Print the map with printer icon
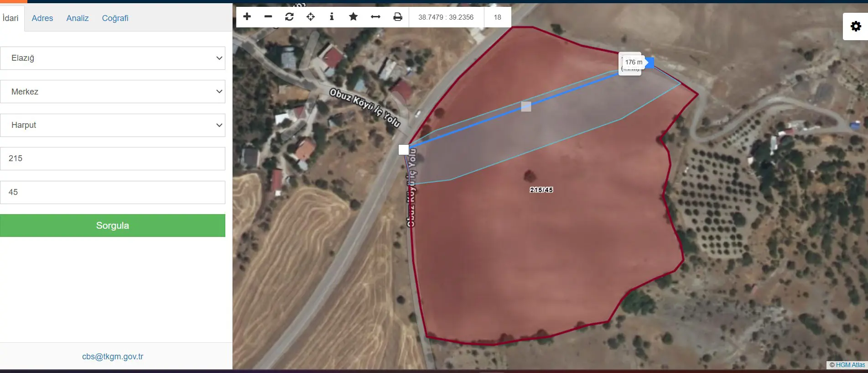This screenshot has height=373, width=868. (398, 17)
